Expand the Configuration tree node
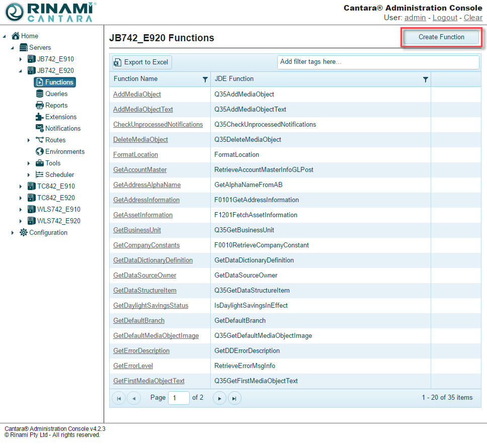The width and height of the screenshot is (487, 448). [13, 233]
